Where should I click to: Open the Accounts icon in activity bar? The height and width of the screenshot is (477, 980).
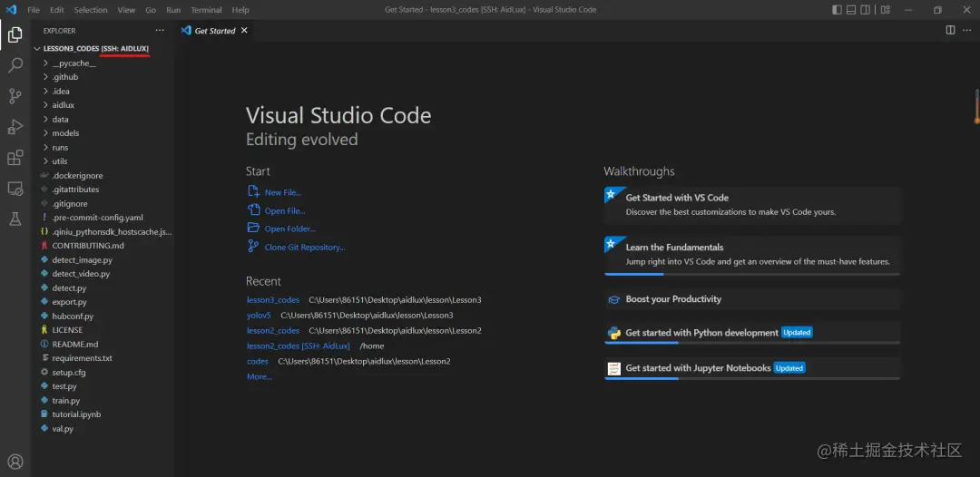pos(15,462)
